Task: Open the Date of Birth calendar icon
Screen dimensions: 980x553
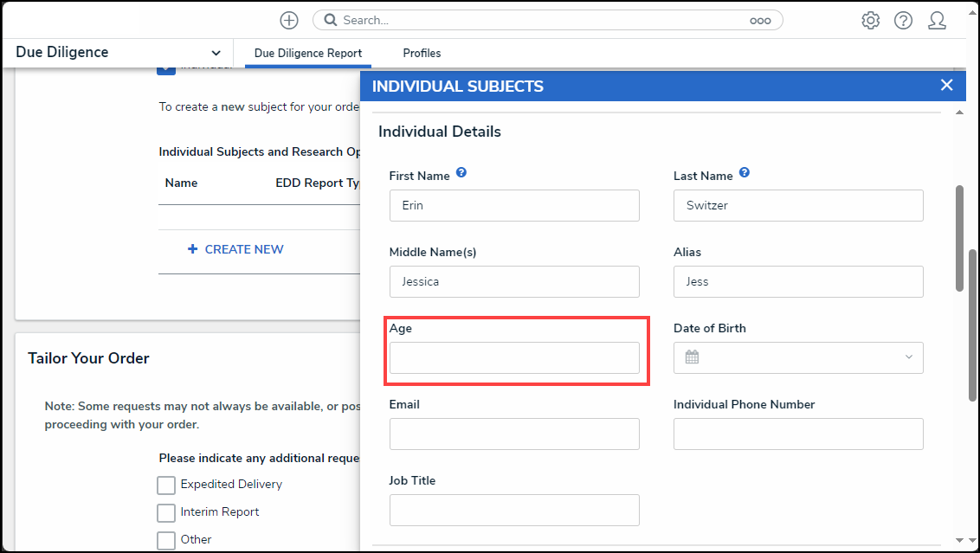Action: (692, 357)
